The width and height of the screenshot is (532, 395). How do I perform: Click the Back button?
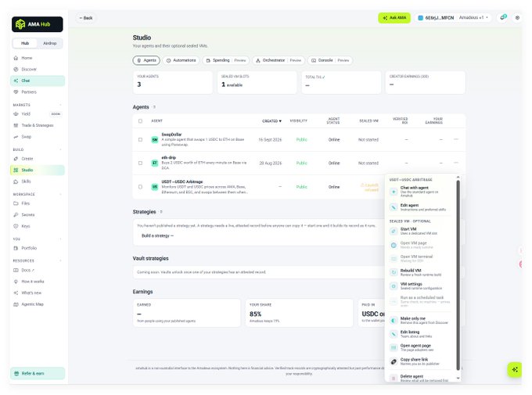(x=86, y=18)
